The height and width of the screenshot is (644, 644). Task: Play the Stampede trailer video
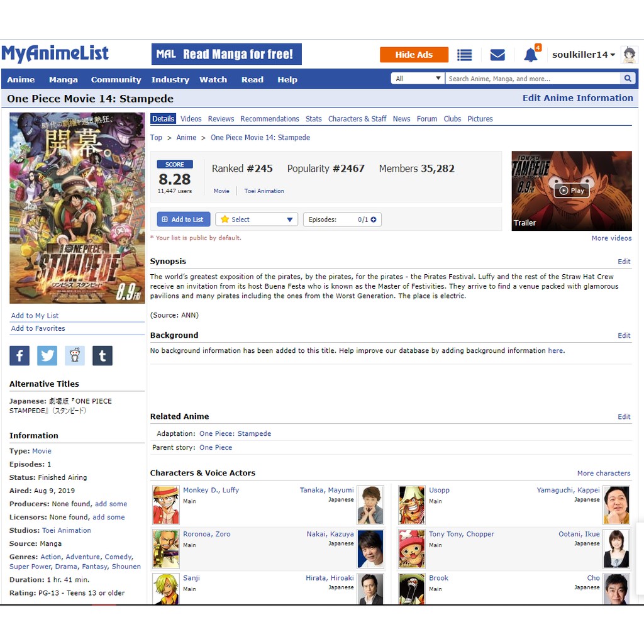click(x=572, y=191)
